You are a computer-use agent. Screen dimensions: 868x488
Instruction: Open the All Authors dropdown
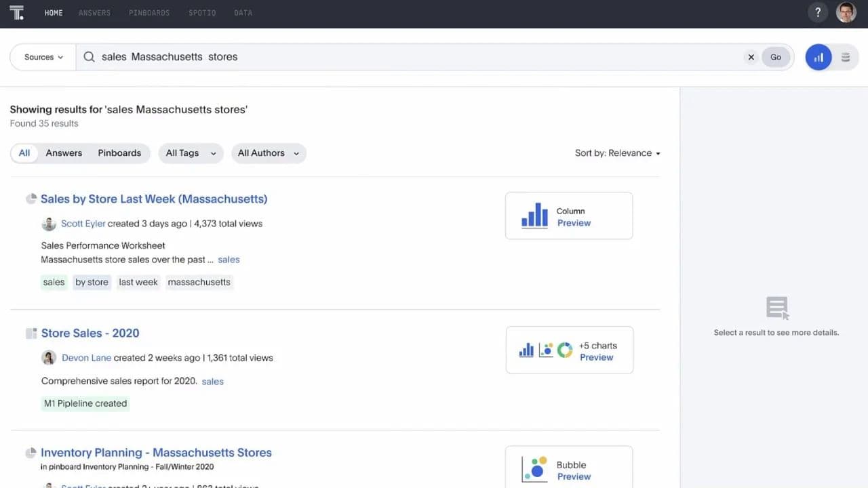click(268, 153)
